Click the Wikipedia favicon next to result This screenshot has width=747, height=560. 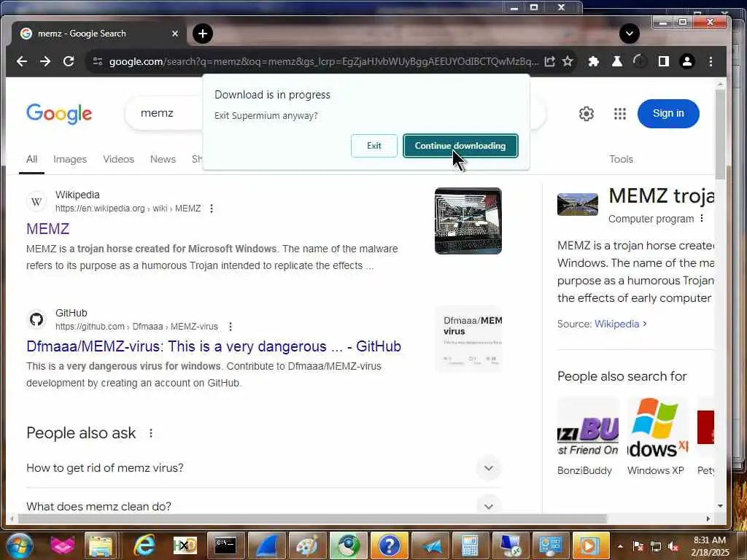[36, 201]
